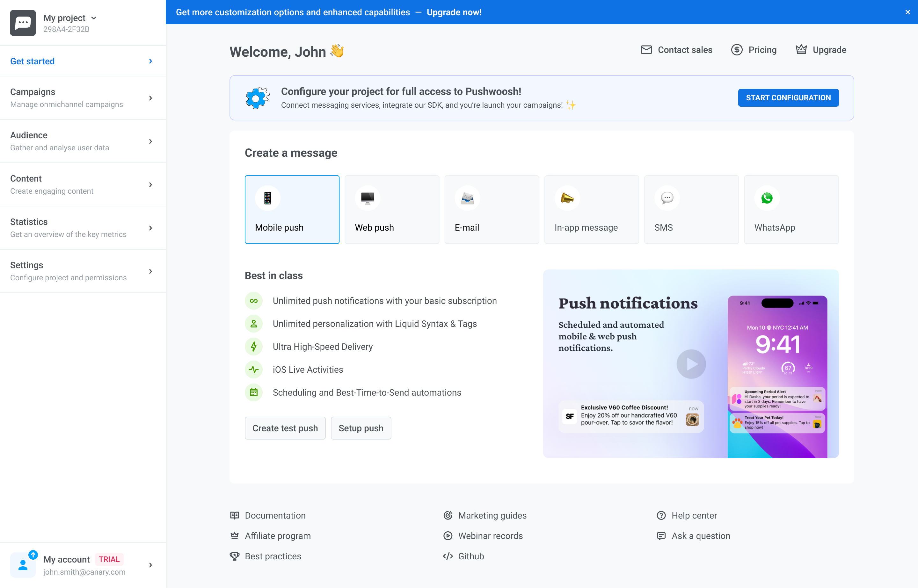Click the calendar scheduling icon
918x588 pixels.
click(254, 392)
